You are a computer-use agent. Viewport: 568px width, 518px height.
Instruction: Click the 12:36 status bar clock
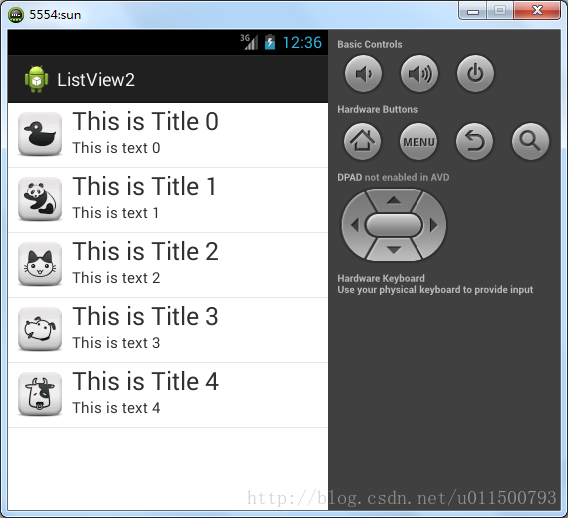[302, 42]
